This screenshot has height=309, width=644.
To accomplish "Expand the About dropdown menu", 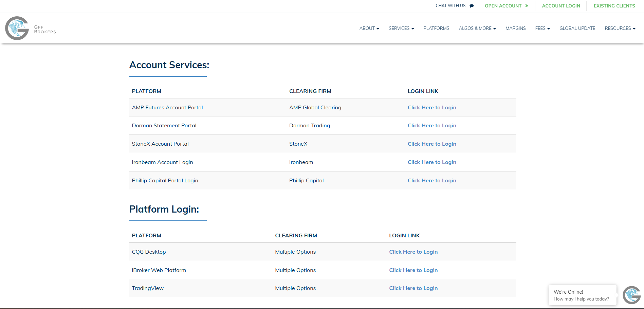I will (369, 29).
